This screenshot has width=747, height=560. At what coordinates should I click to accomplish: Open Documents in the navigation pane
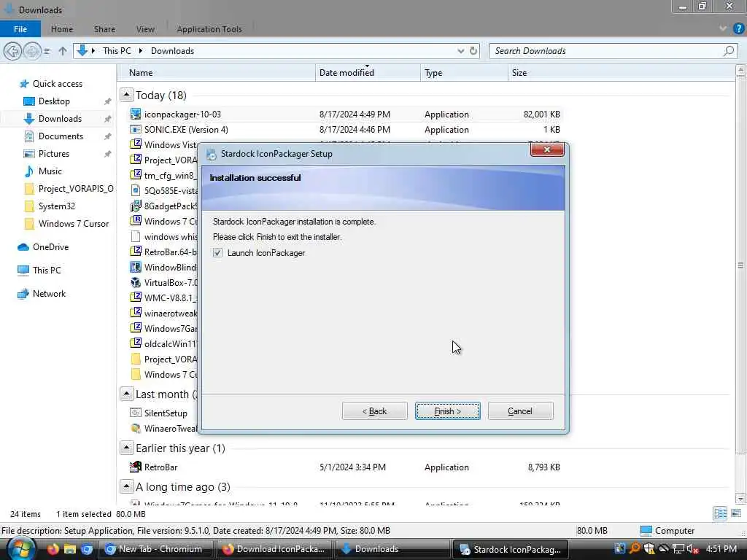coord(54,136)
